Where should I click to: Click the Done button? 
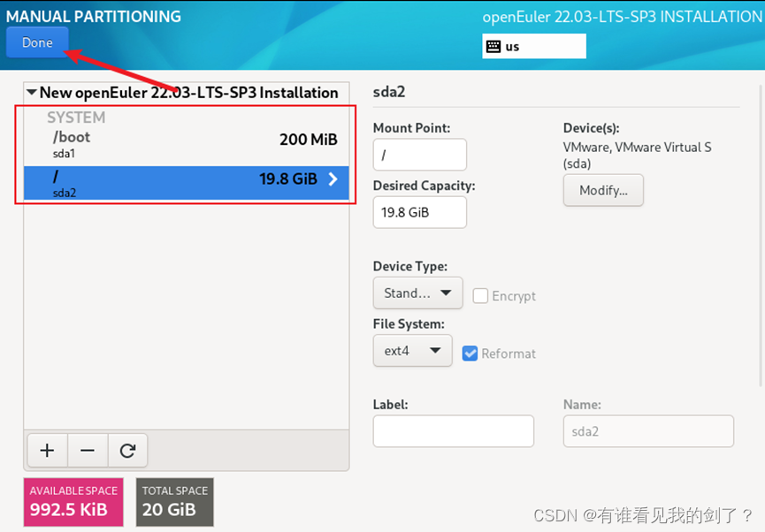pos(36,42)
